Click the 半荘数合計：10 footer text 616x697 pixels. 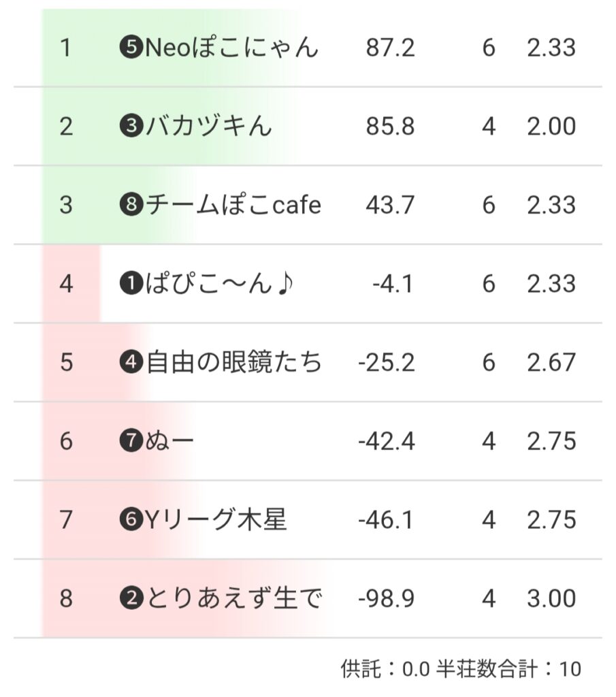tap(514, 669)
